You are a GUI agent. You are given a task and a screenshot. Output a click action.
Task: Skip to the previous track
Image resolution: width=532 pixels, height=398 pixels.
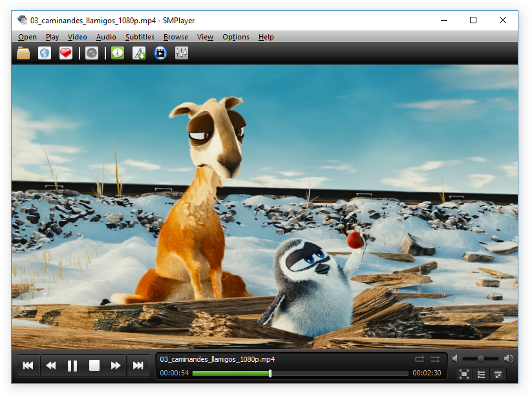pos(28,366)
